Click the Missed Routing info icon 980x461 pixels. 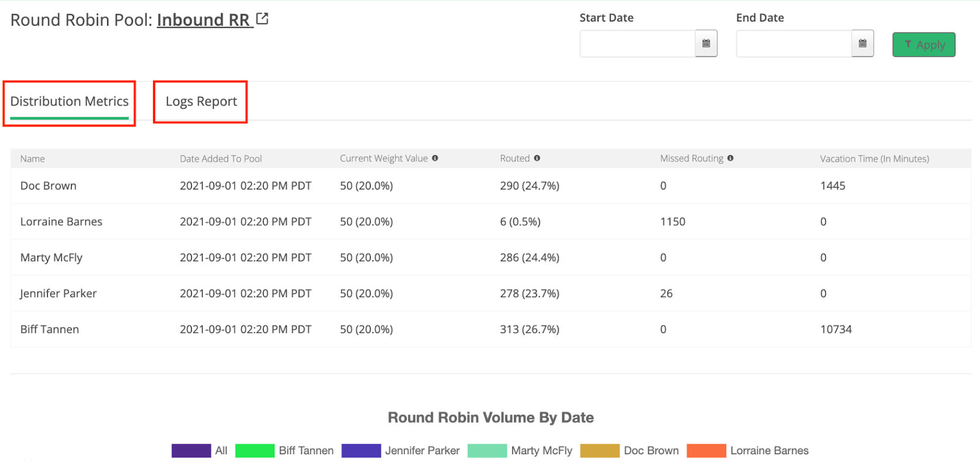click(730, 158)
